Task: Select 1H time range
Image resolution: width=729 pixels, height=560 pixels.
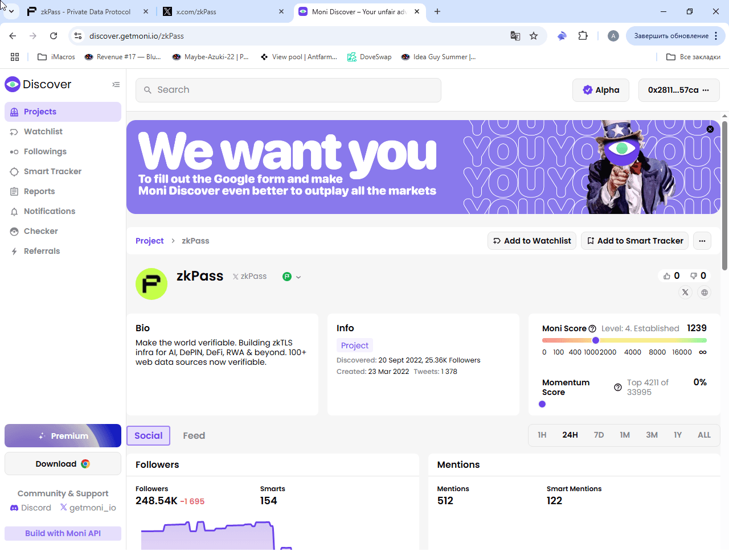Action: point(542,435)
